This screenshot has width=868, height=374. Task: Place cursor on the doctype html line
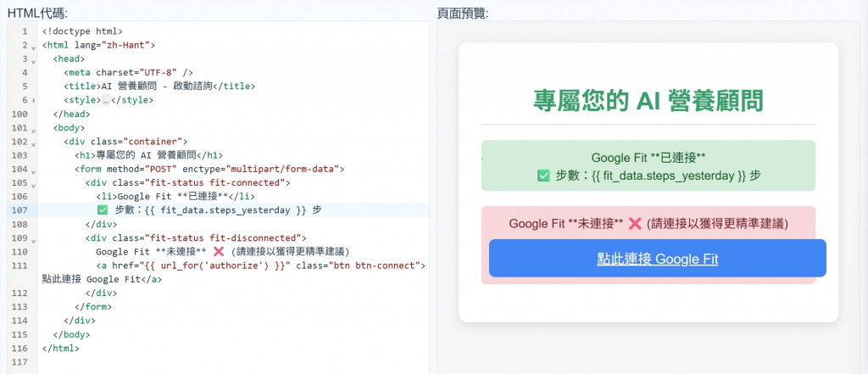tap(82, 31)
